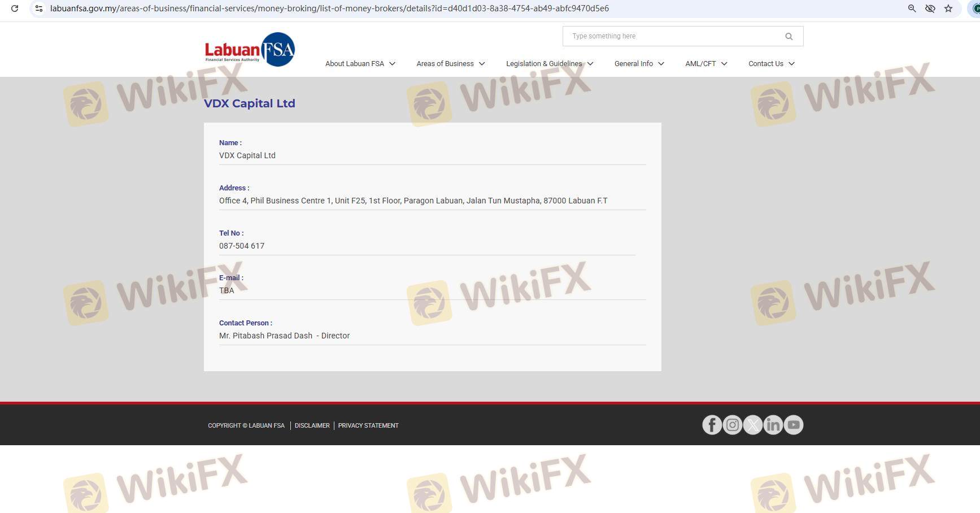Viewport: 980px width, 513px height.
Task: Open the General Info menu
Action: coord(639,64)
